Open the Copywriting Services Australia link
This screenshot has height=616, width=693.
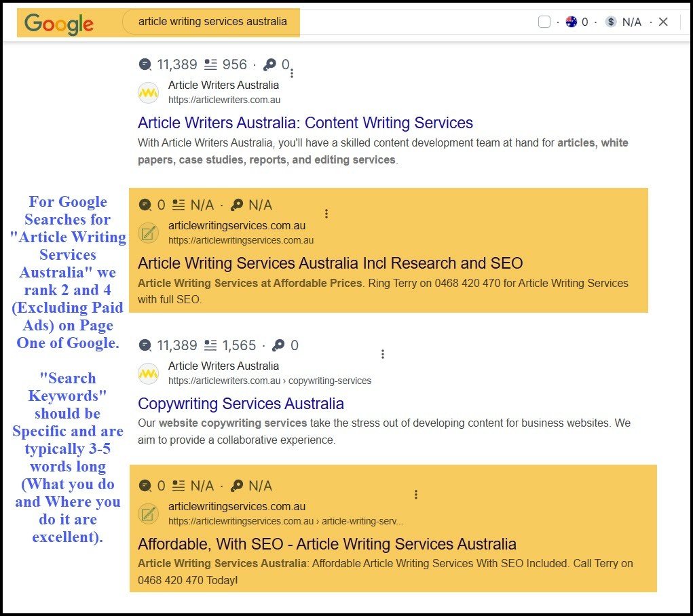[x=241, y=404]
